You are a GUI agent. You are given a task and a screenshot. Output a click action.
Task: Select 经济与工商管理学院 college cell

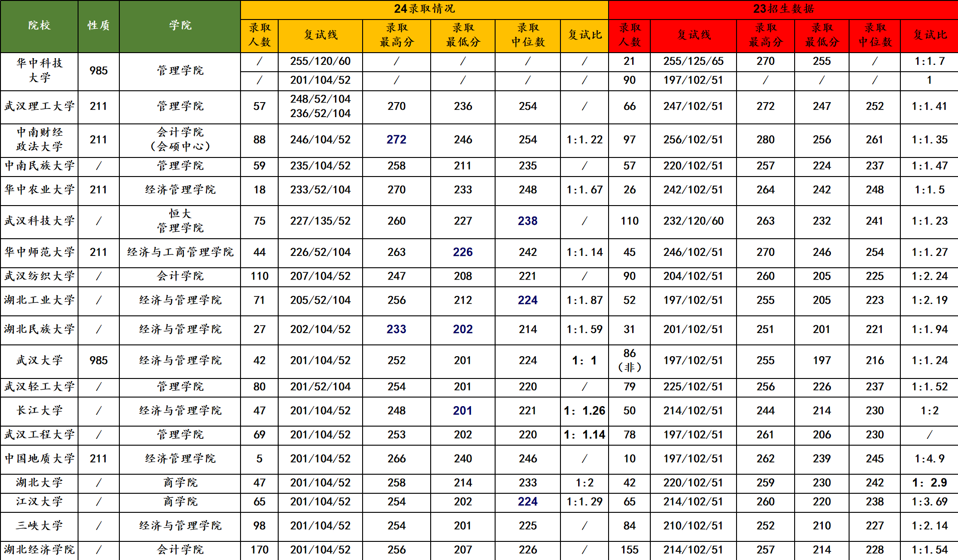[180, 252]
